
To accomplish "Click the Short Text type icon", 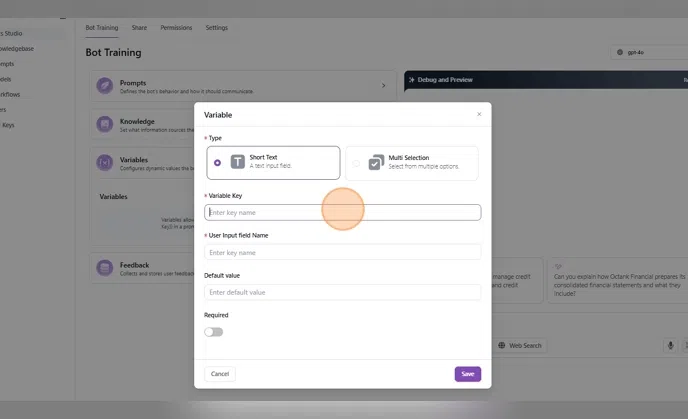I will (238, 162).
